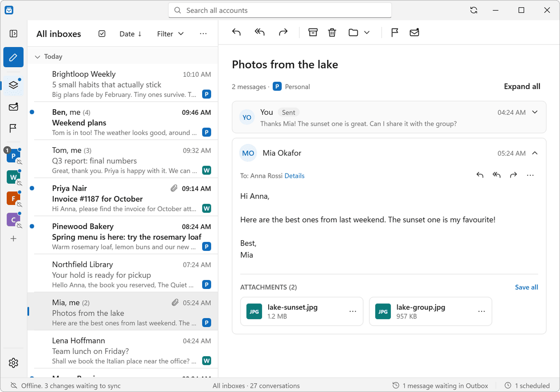The width and height of the screenshot is (560, 392).
Task: Reply all using the top toolbar icon
Action: [x=260, y=32]
